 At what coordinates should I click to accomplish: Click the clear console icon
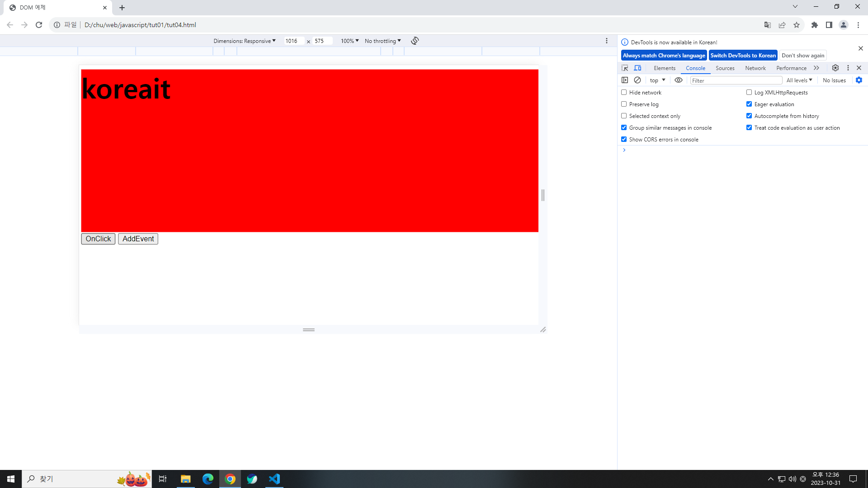[x=637, y=80]
